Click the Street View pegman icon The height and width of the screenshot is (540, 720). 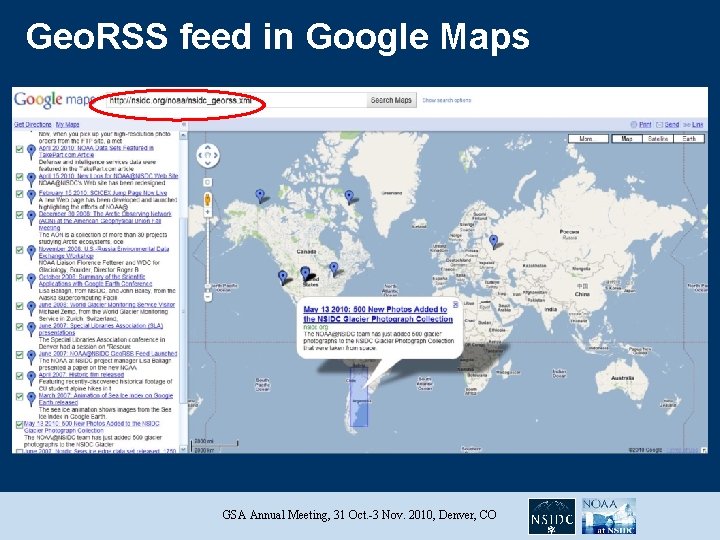[x=208, y=199]
